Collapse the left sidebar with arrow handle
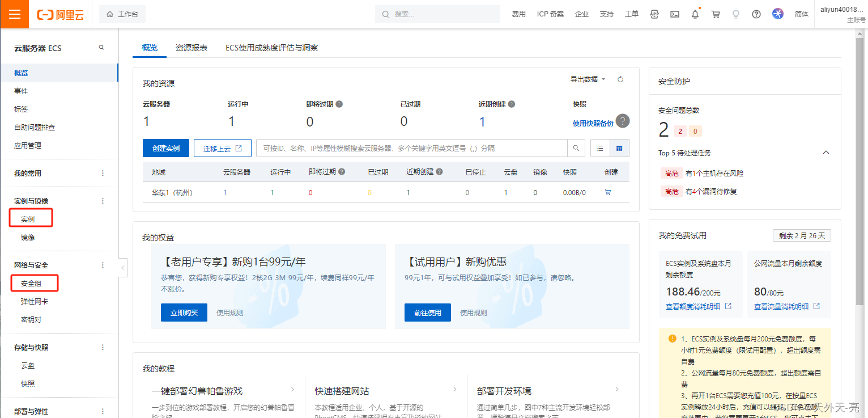 (x=123, y=267)
